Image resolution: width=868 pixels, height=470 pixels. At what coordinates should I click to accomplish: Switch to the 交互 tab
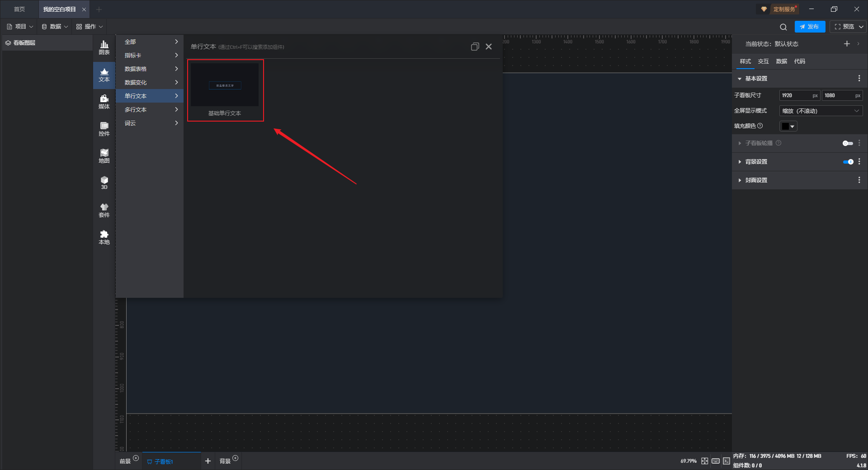pos(763,61)
